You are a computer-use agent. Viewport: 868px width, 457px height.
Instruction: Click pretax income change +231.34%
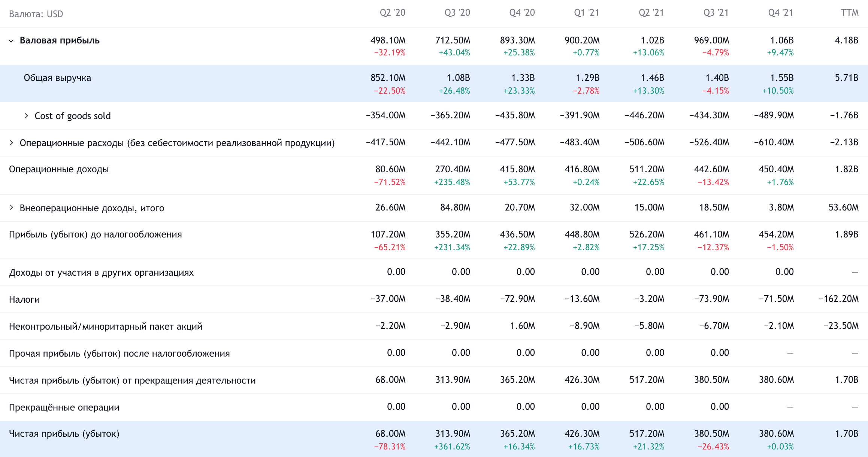pos(452,248)
